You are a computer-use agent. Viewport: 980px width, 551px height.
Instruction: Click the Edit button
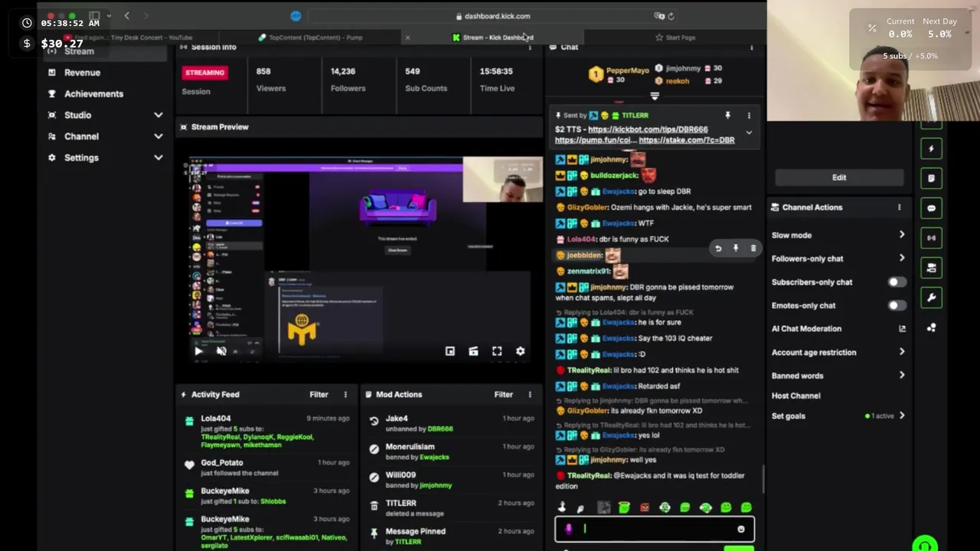tap(839, 178)
